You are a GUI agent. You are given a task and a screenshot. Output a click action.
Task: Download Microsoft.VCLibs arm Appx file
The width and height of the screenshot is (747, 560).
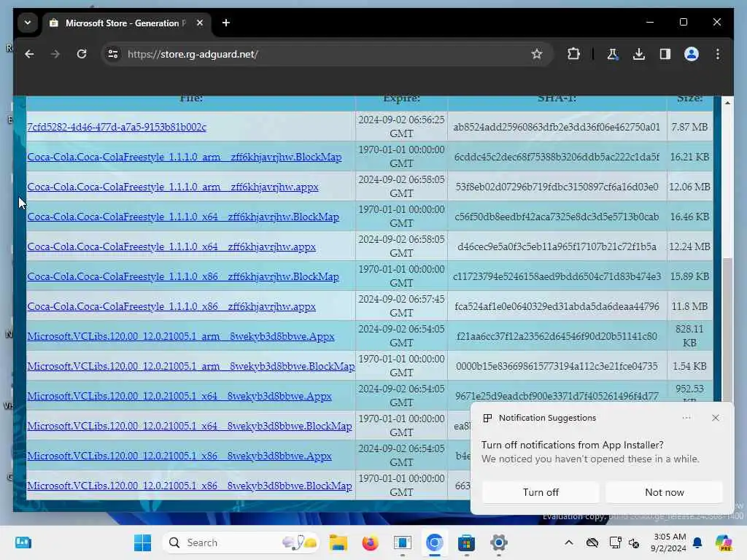pos(181,336)
